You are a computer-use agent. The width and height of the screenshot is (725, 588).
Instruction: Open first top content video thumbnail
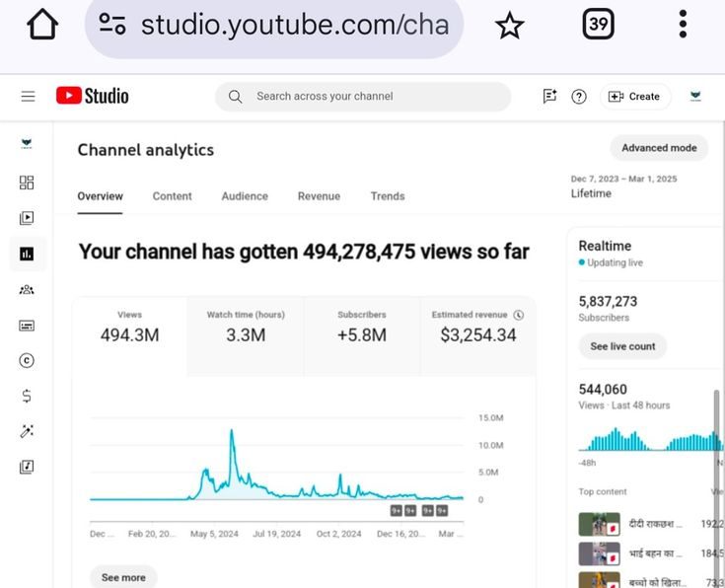(600, 524)
